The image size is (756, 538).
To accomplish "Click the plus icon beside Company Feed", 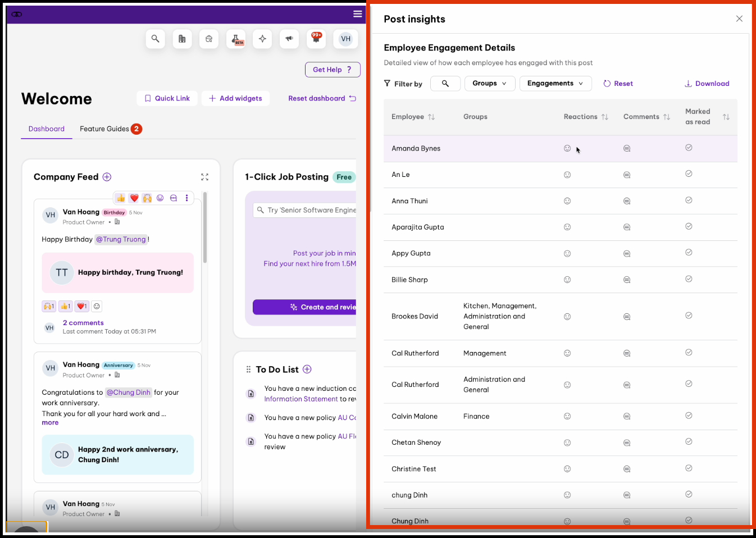I will [x=107, y=177].
